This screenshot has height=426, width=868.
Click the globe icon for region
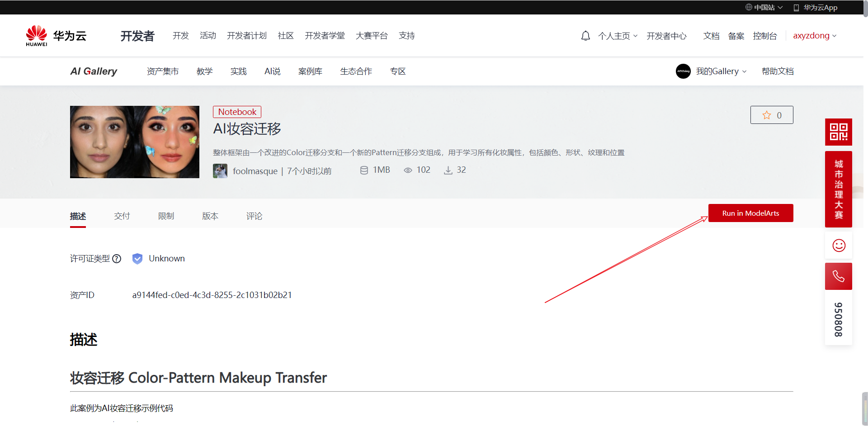coord(749,7)
